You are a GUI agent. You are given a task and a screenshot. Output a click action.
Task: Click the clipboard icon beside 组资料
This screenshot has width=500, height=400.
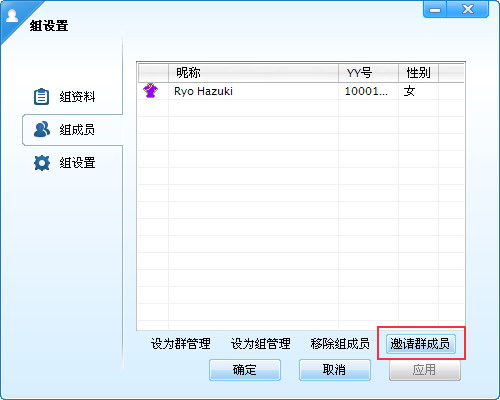(42, 97)
